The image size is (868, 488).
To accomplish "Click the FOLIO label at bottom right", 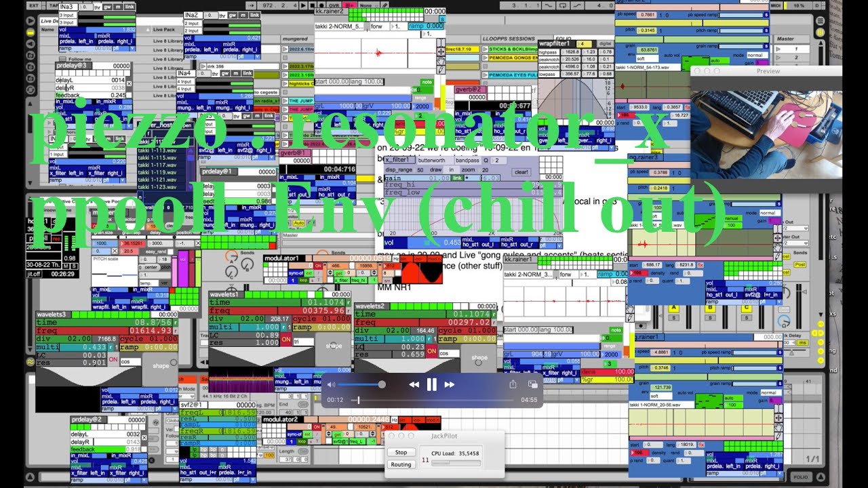I will pyautogui.click(x=800, y=478).
